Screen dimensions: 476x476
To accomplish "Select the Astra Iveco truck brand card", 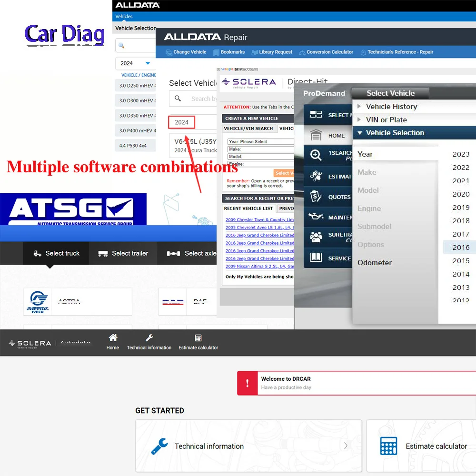I will [78, 302].
